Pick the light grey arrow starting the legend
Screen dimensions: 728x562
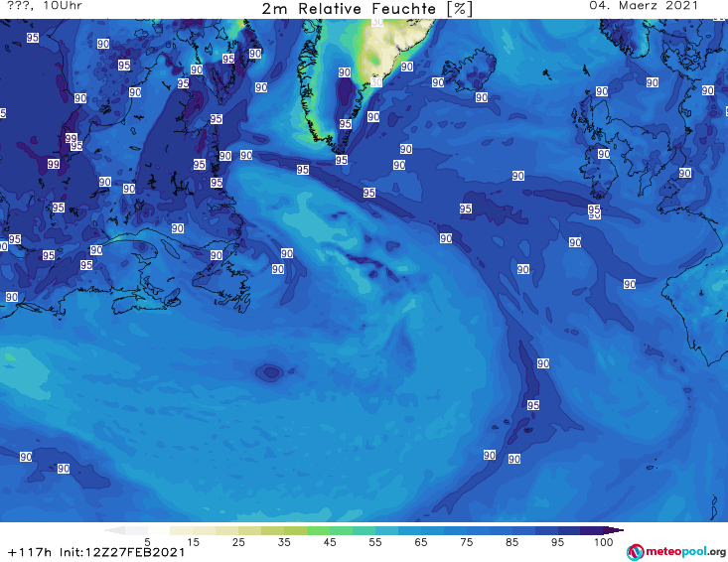(x=115, y=530)
